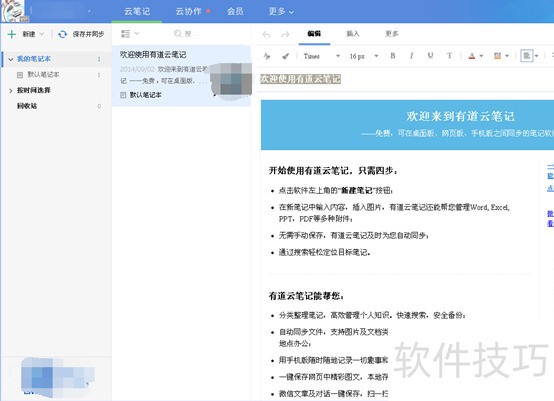
Task: Click the notebook icon beside 默认笔记本 in sidebar
Action: pos(20,75)
